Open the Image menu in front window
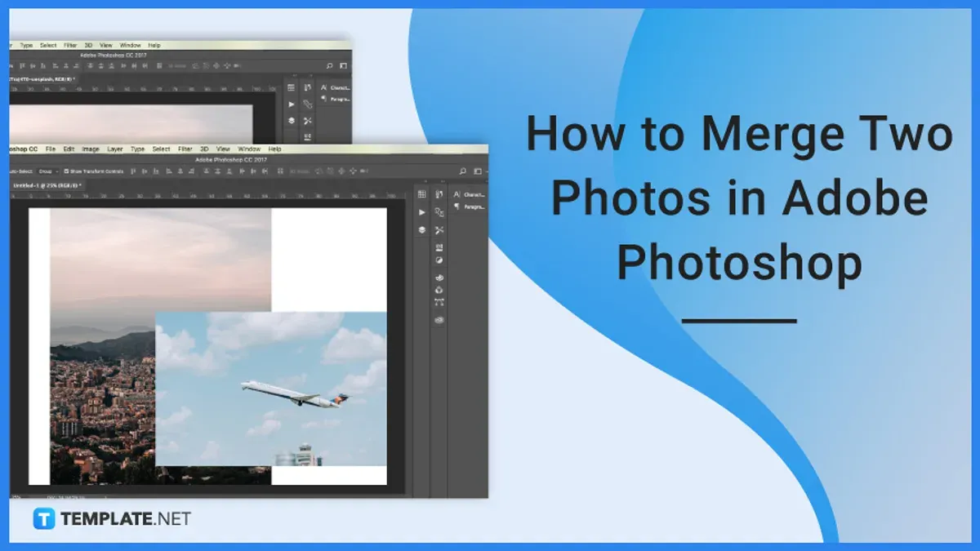The height and width of the screenshot is (551, 980). [91, 149]
